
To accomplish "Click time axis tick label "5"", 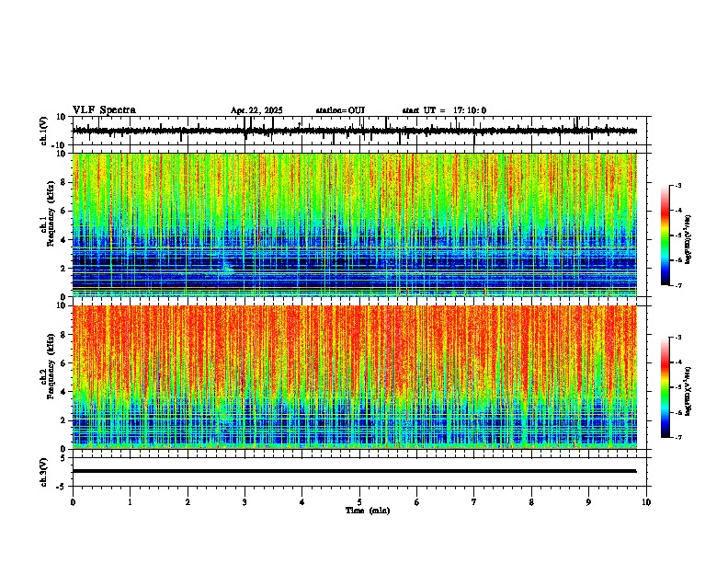I will tap(359, 502).
